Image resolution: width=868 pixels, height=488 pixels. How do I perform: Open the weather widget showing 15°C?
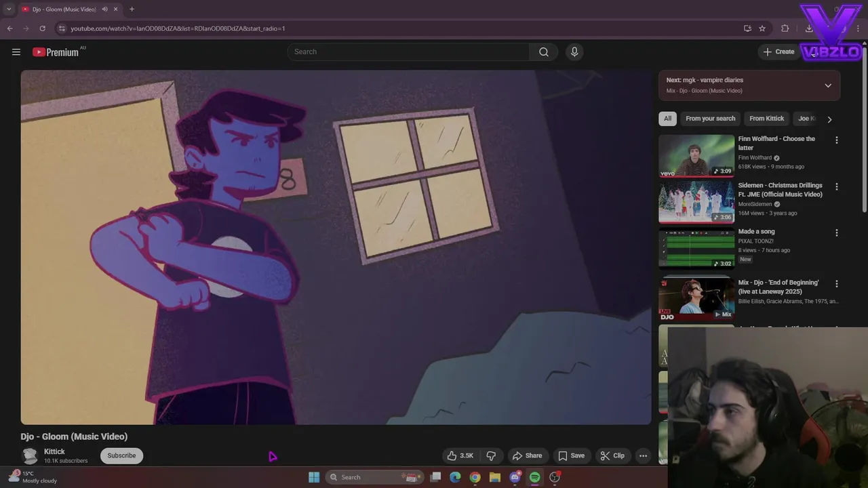tap(33, 477)
